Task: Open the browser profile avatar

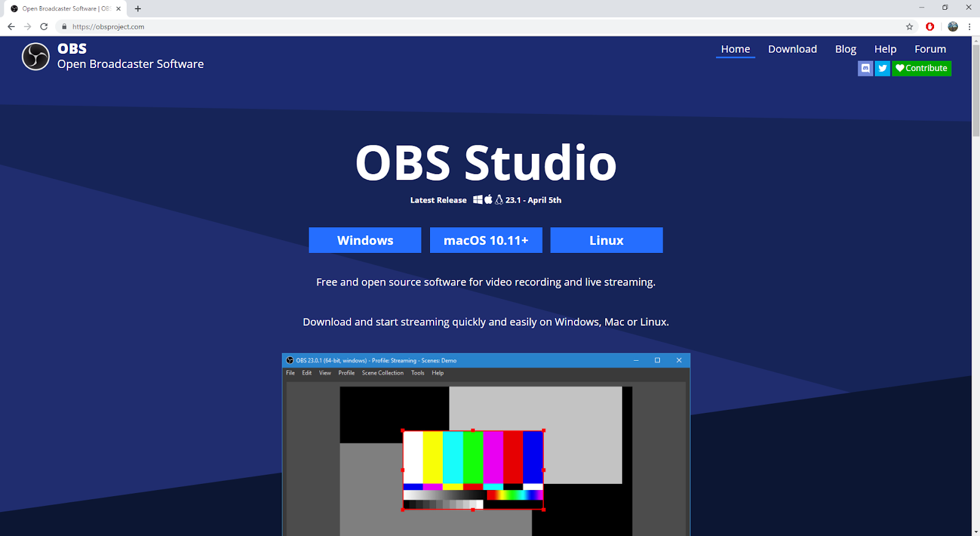Action: pyautogui.click(x=952, y=26)
